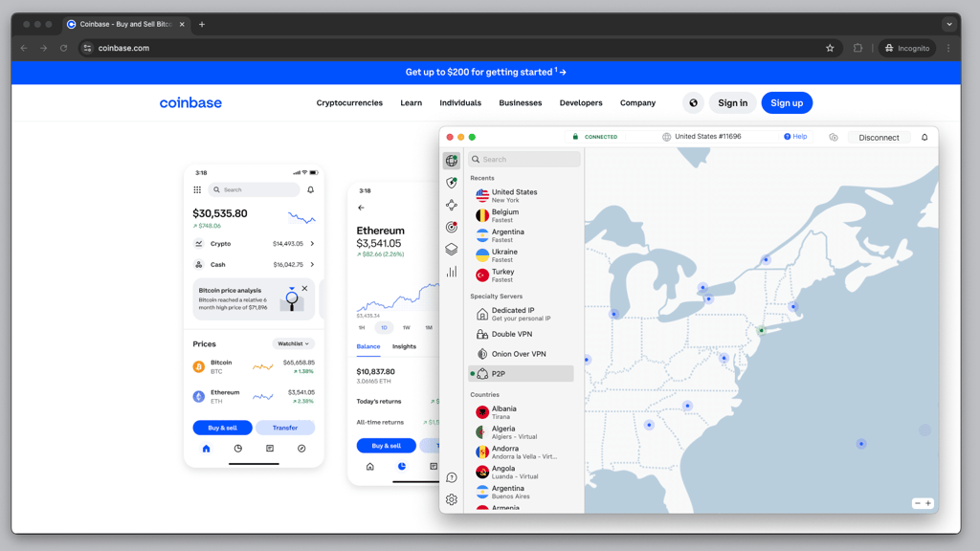Screen dimensions: 980x551
Task: Open the Dark Web Monitor target icon
Action: pos(452,227)
